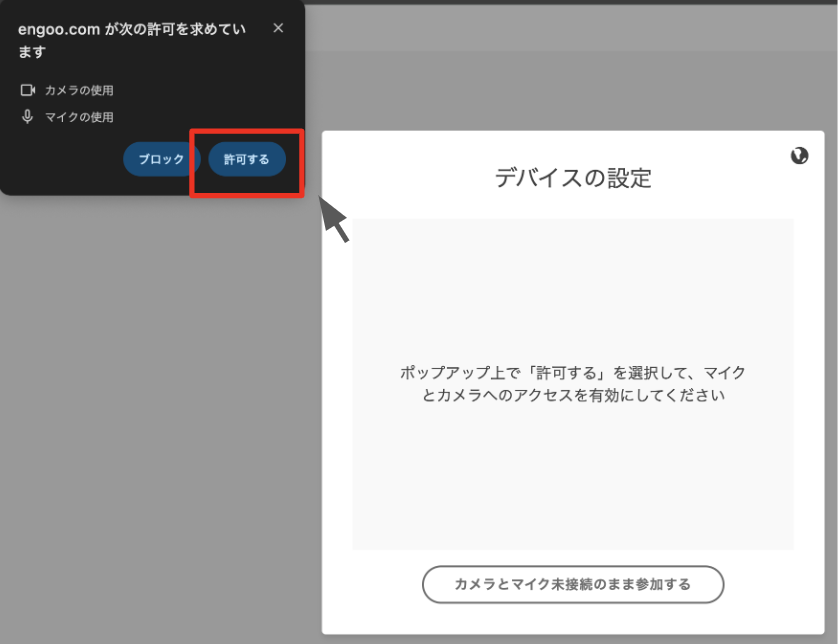Click the デバイスの設定 heading
Viewport: 838px width, 644px height.
click(x=572, y=179)
